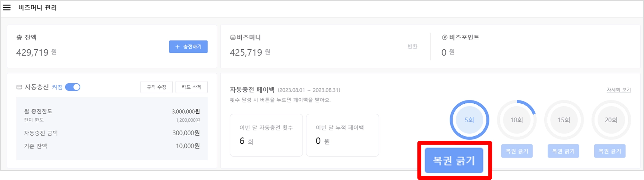Image resolution: width=644 pixels, height=180 pixels.
Task: Click the 반환 refund link
Action: coord(412,46)
